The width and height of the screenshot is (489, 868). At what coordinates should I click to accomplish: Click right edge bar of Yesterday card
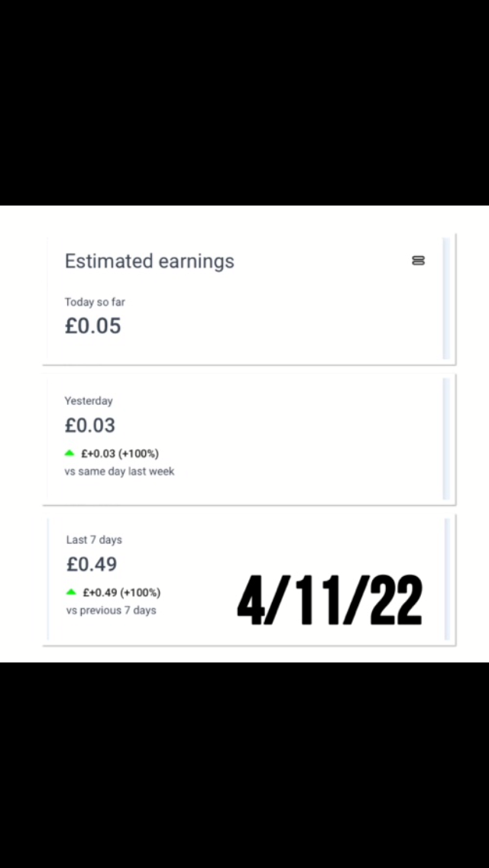447,439
